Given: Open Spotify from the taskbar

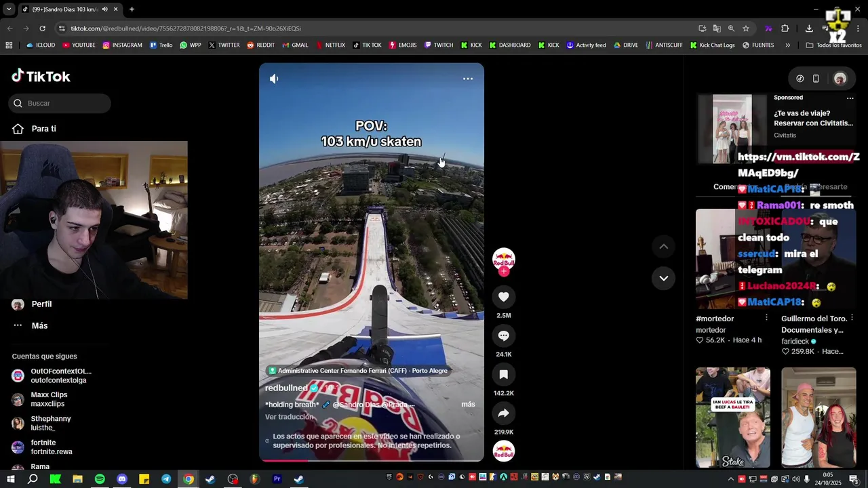Looking at the screenshot, I should 100,479.
